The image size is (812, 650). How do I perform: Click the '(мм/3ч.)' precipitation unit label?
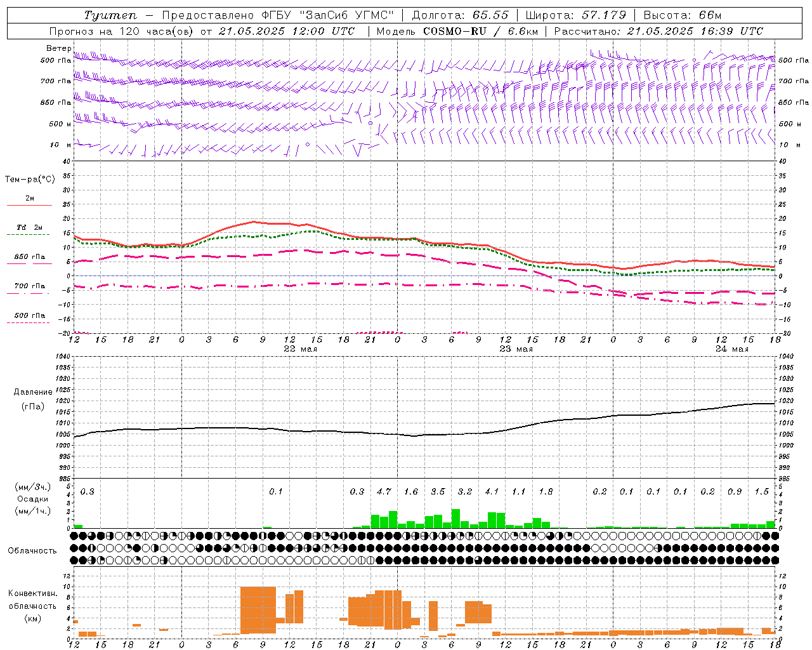(33, 487)
